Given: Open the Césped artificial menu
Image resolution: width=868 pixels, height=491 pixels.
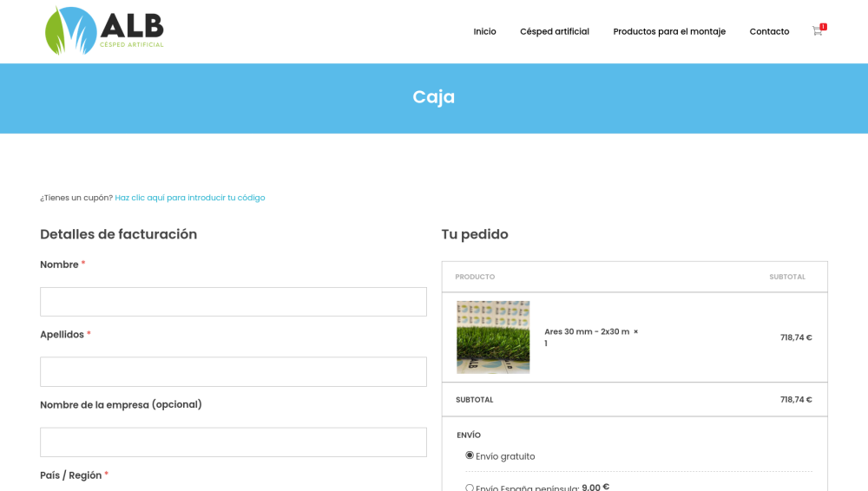Looking at the screenshot, I should (554, 32).
